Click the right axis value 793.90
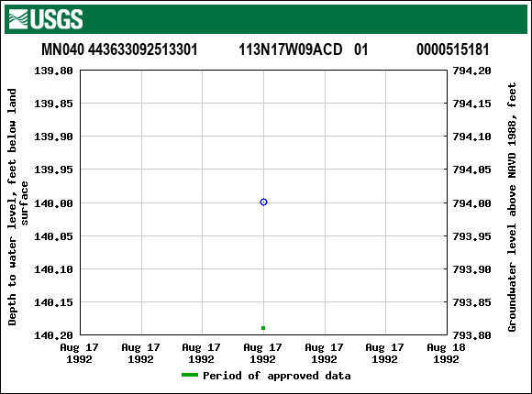Image resolution: width=532 pixels, height=394 pixels. 472,269
